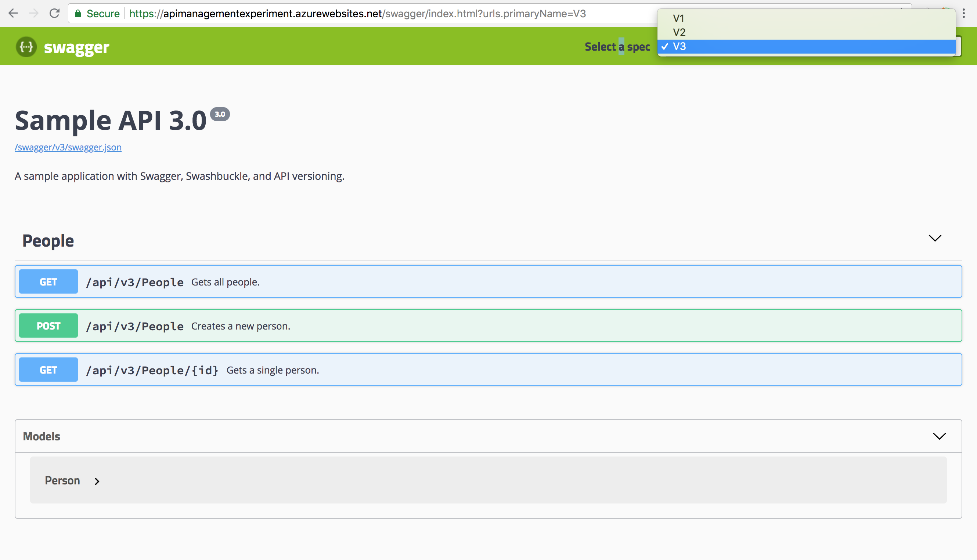Open Chrome three-dot menu
Viewport: 977px width, 560px height.
pos(963,14)
